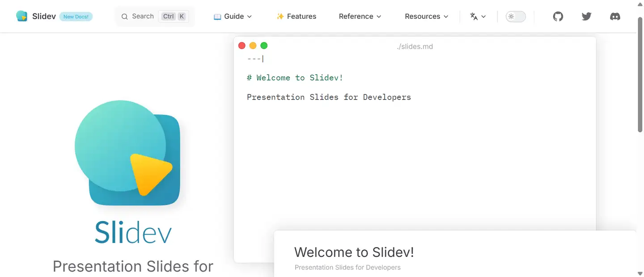Viewport: 644px width, 277px height.
Task: Expand the Reference dropdown menu
Action: 360,17
